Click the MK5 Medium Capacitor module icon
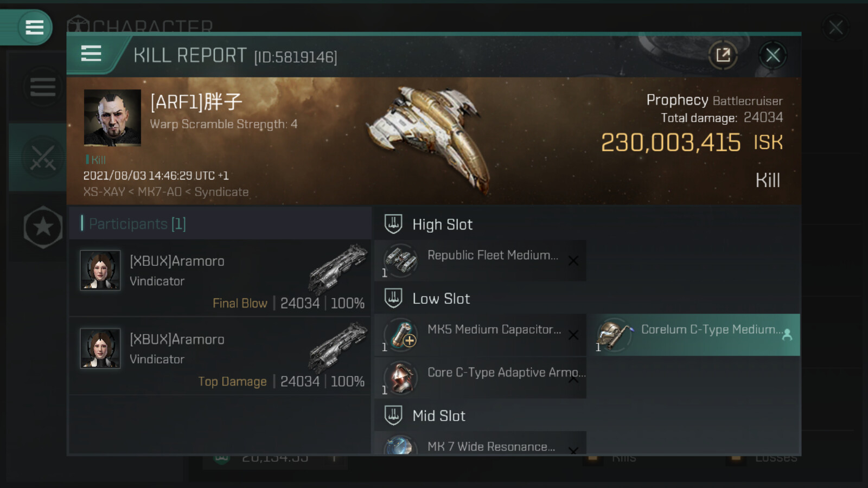Image resolution: width=868 pixels, height=488 pixels. (400, 334)
